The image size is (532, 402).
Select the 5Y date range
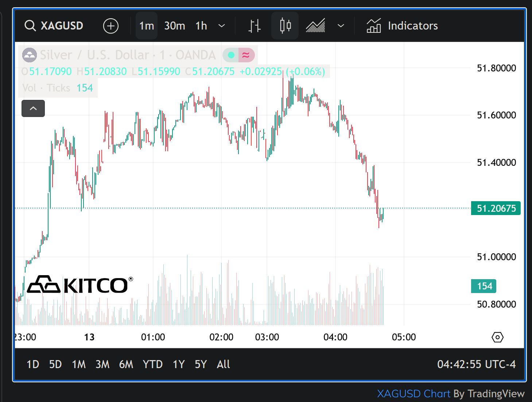[201, 364]
